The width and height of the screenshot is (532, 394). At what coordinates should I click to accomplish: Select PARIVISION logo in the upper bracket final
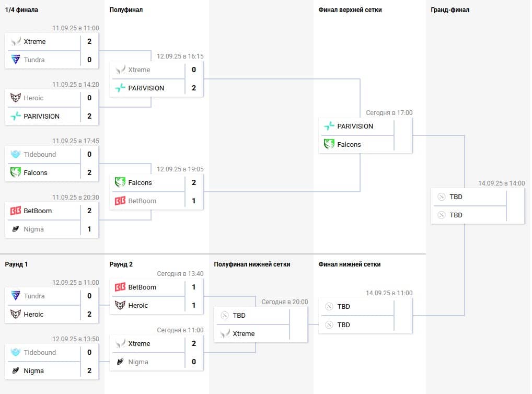point(329,126)
